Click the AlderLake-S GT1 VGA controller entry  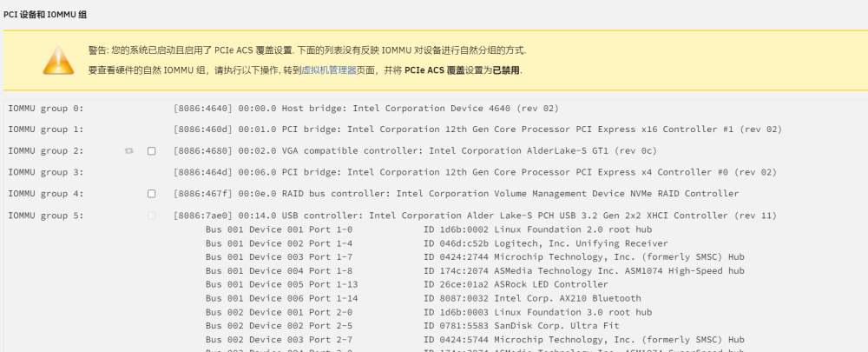(x=415, y=150)
